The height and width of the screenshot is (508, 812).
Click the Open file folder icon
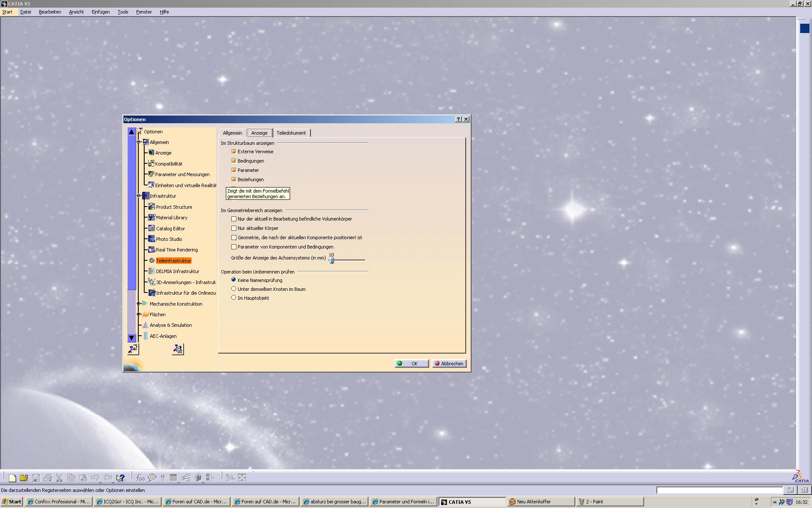(24, 478)
